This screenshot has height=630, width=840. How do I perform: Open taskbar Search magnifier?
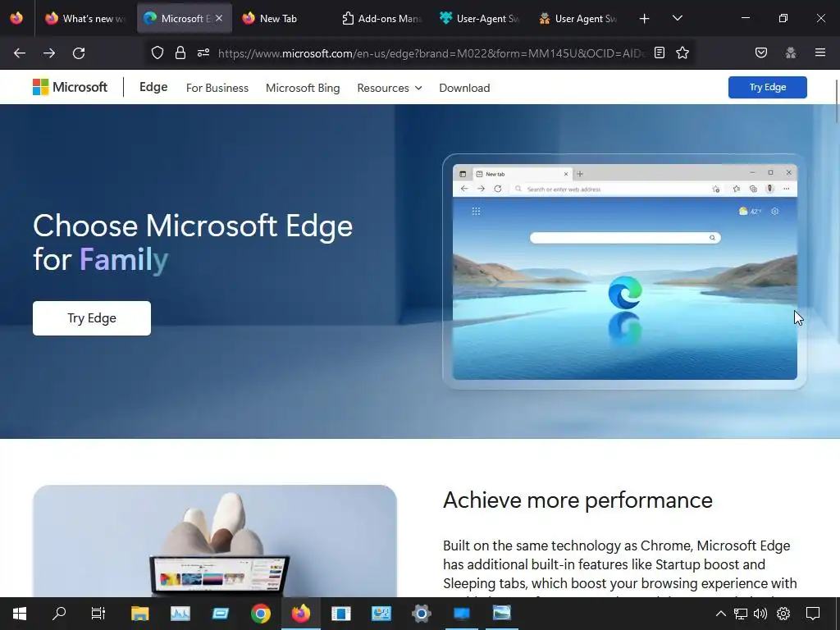[59, 613]
